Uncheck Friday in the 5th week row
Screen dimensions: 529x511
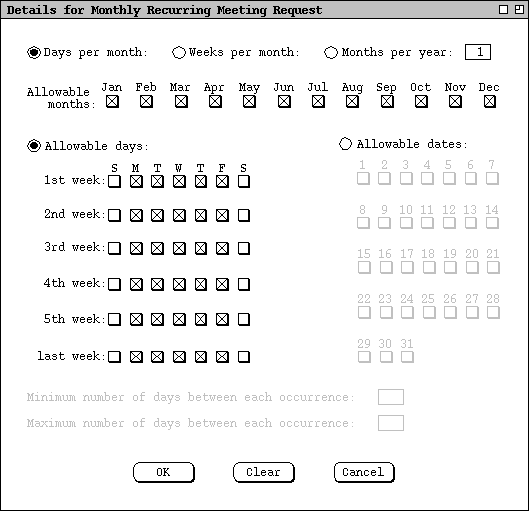click(222, 319)
